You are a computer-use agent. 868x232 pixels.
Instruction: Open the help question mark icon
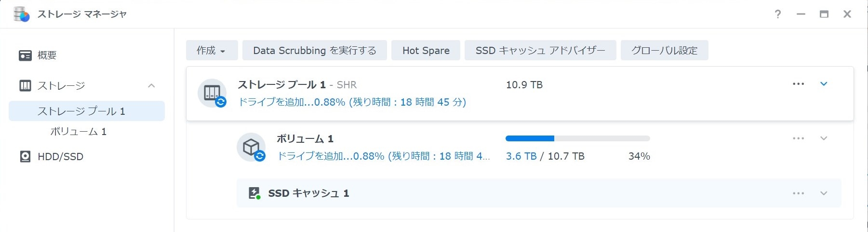click(x=777, y=14)
